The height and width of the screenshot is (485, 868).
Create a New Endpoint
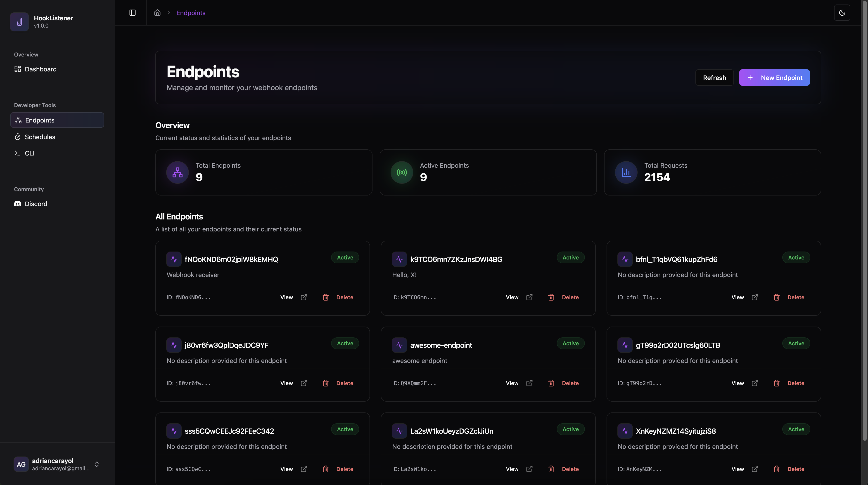[774, 78]
